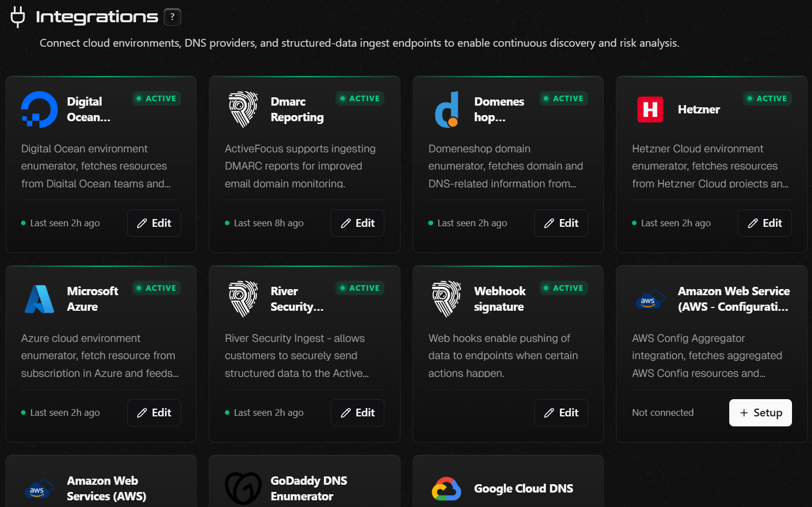
Task: Click the Azure cloud environment description
Action: 100,356
